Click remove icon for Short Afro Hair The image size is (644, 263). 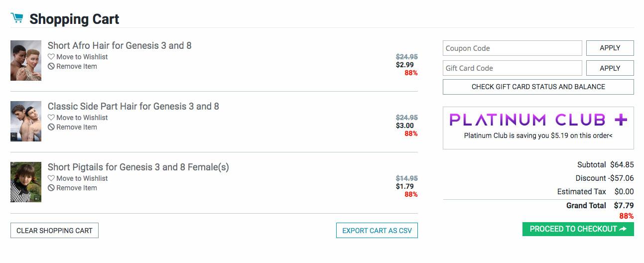click(x=51, y=66)
